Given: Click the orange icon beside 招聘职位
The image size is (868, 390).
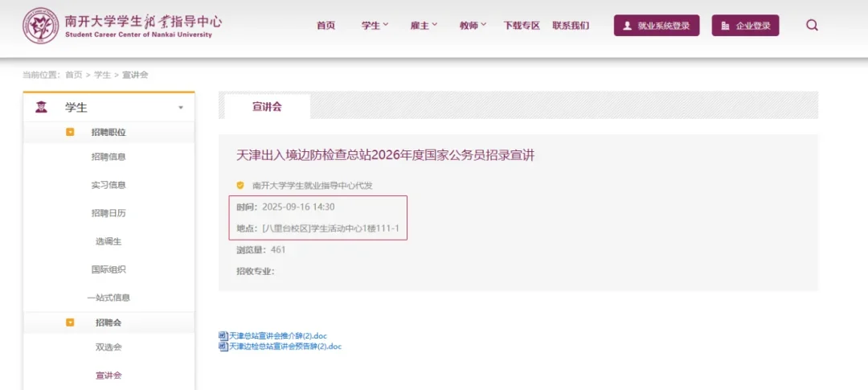Looking at the screenshot, I should 70,133.
